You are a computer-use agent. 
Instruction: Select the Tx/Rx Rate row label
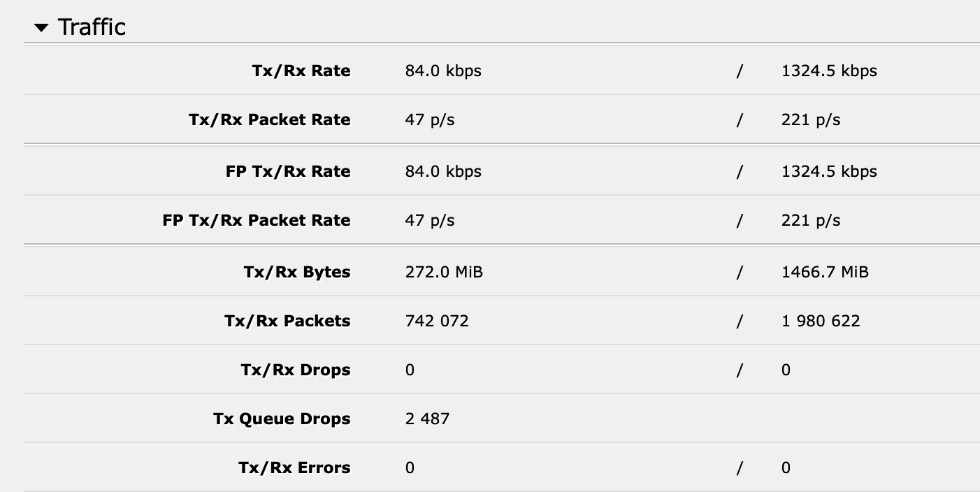pos(301,71)
